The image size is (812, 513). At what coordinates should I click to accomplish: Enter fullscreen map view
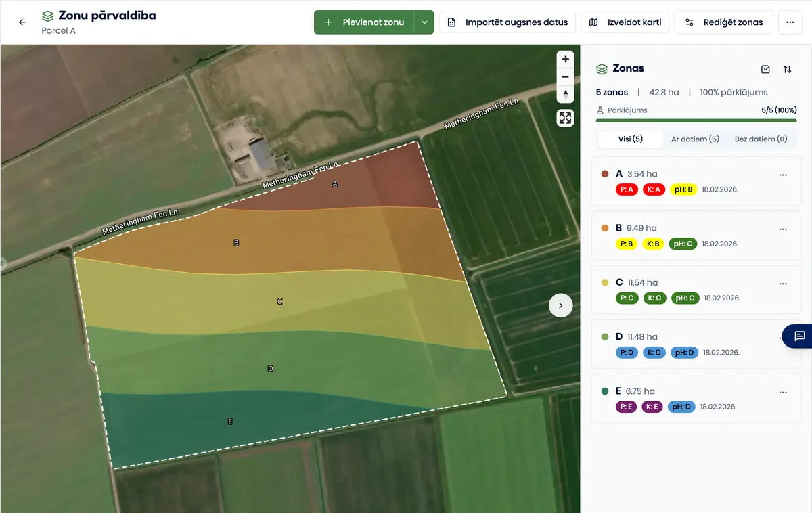coord(565,118)
